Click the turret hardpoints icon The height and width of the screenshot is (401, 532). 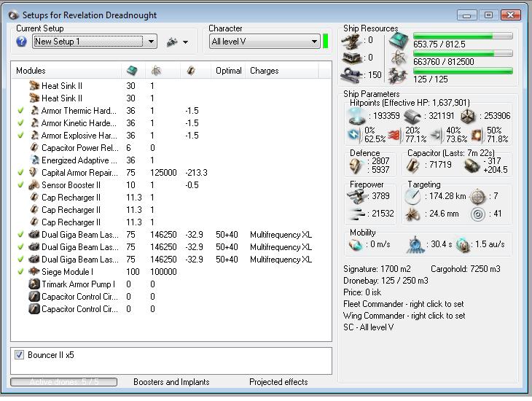352,41
